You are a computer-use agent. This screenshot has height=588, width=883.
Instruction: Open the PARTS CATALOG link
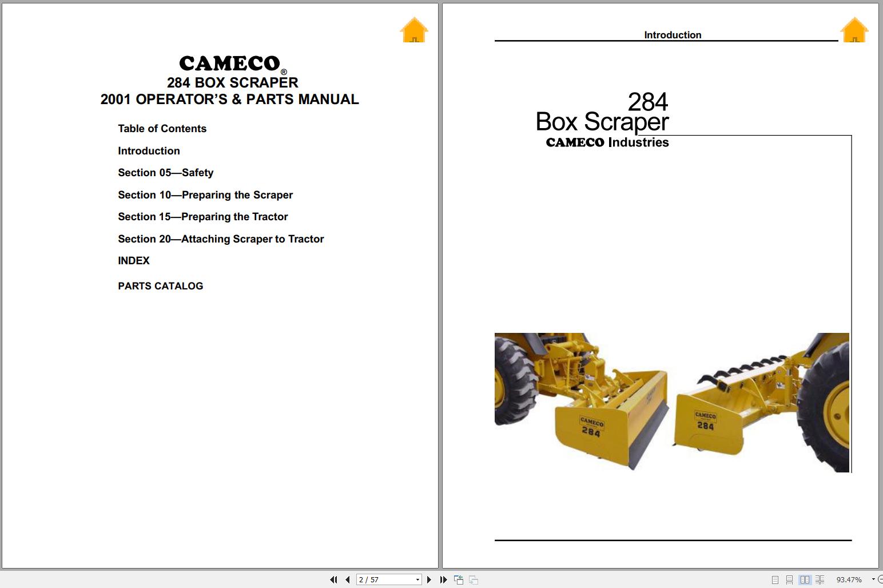tap(160, 285)
